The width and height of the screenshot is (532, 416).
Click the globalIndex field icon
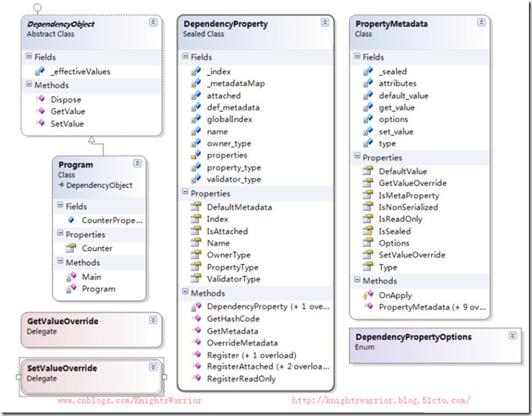tap(196, 119)
